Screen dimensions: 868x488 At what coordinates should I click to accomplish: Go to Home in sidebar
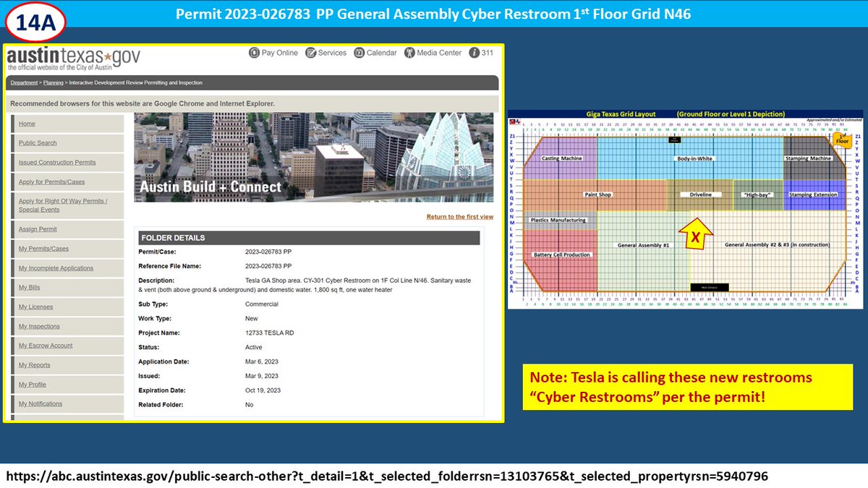point(27,124)
